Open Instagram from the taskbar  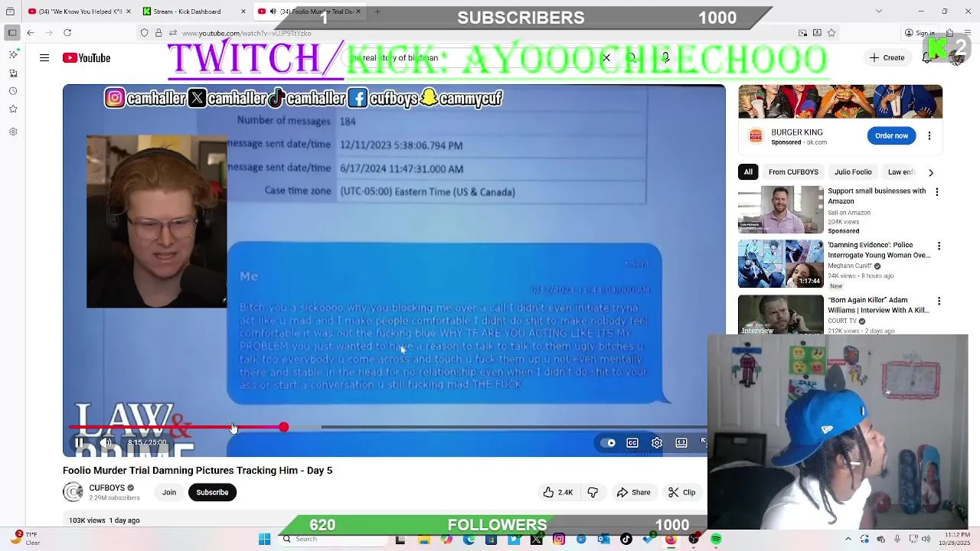click(x=559, y=540)
